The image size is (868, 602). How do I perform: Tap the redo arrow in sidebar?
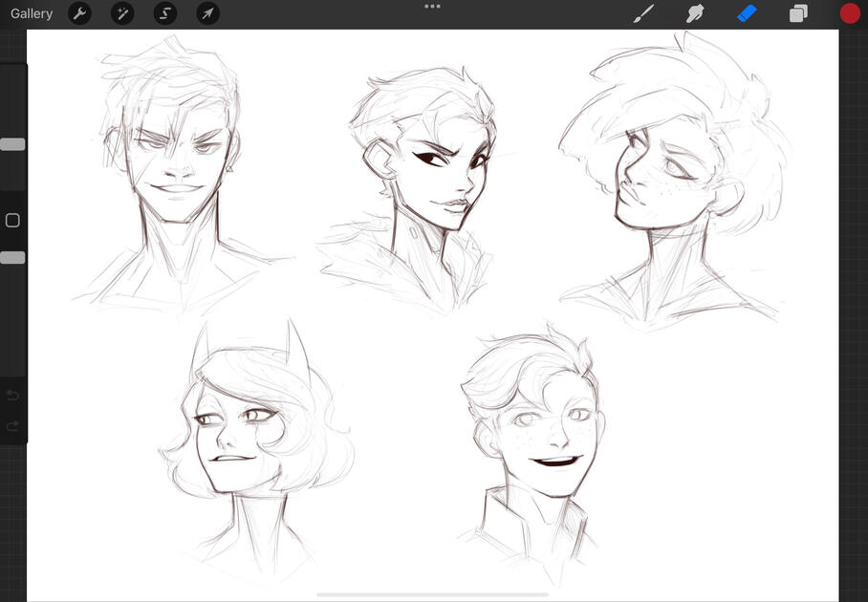point(12,426)
